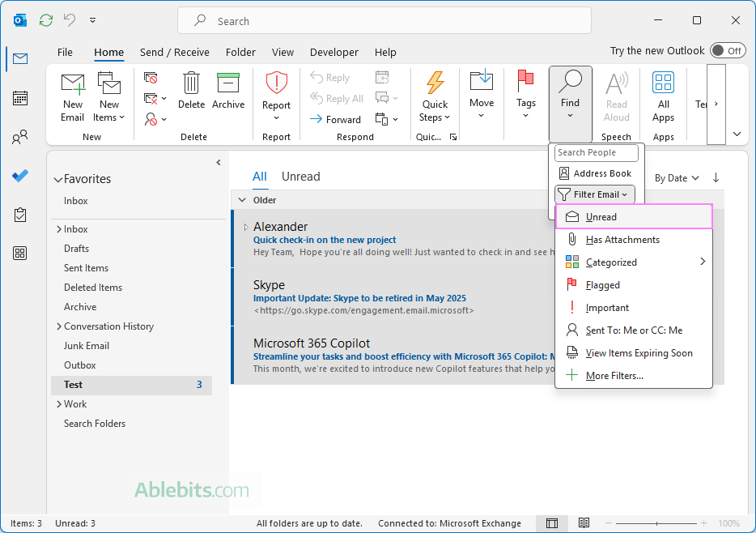The width and height of the screenshot is (756, 533).
Task: Click the Archive icon in ribbon
Action: pos(228,84)
